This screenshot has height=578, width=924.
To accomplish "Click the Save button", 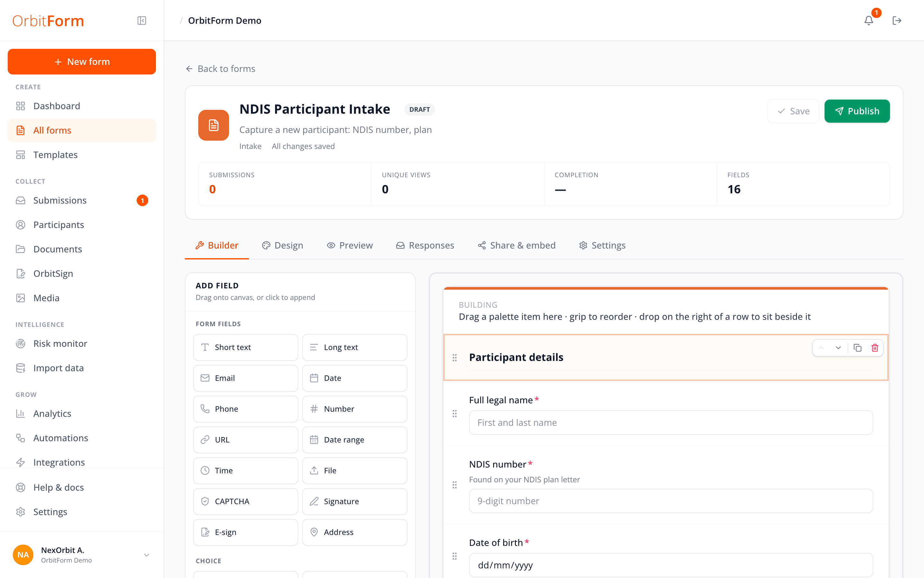I will 793,111.
